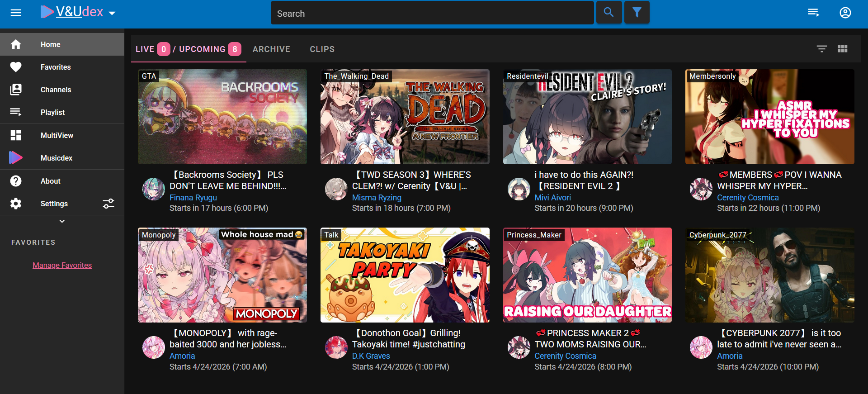Open the playlist queue icon in header
Screen dimensions: 868x394
pos(813,13)
